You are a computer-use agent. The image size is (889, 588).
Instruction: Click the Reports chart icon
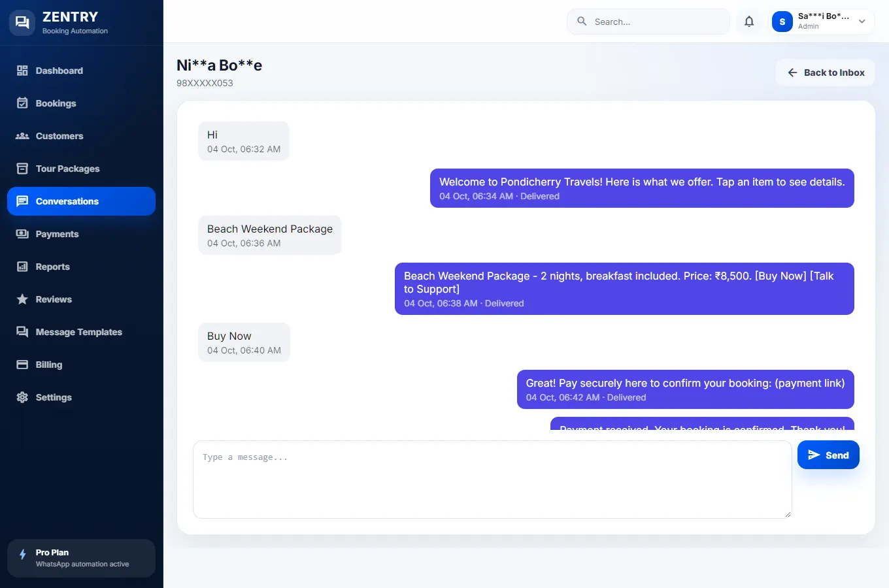[22, 267]
